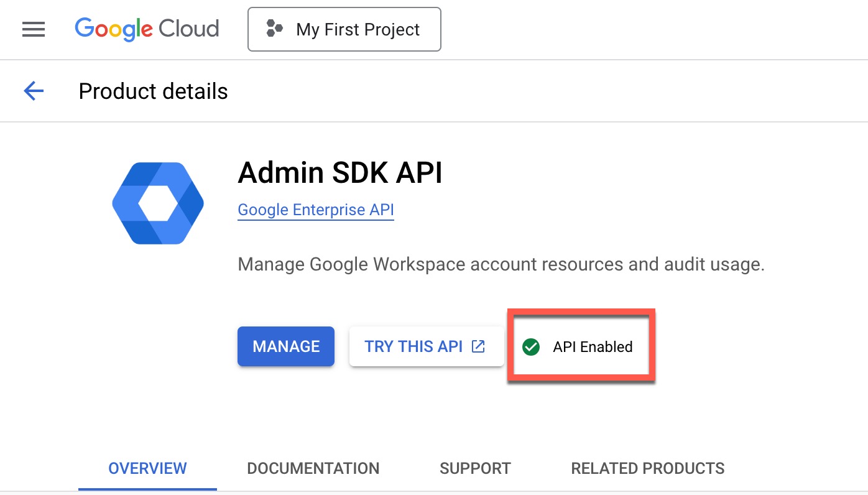Image resolution: width=868 pixels, height=495 pixels.
Task: Switch to the DOCUMENTATION tab
Action: click(313, 468)
